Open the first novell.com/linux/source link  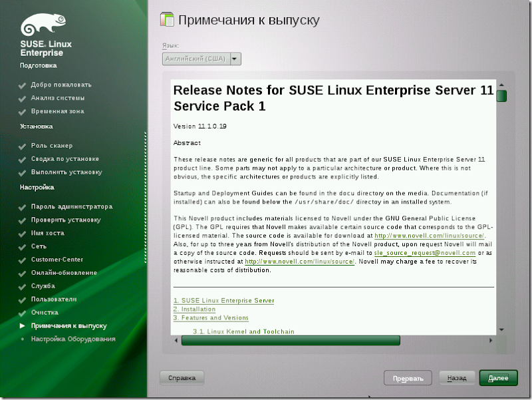[430, 236]
